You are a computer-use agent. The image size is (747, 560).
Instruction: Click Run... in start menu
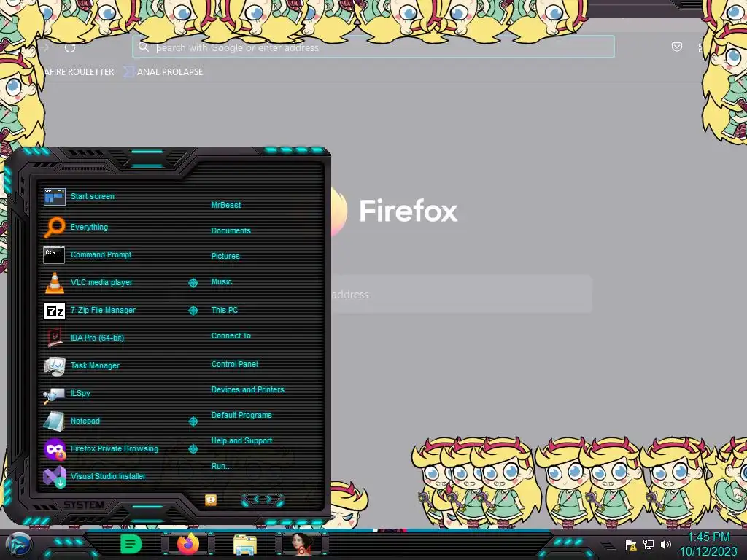[x=222, y=466]
